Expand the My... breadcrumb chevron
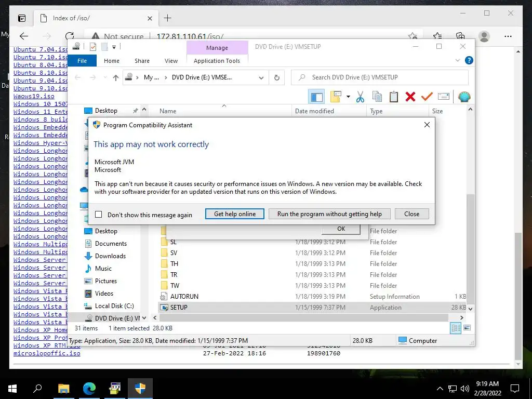Screen dimensions: 532x399 click(166, 78)
